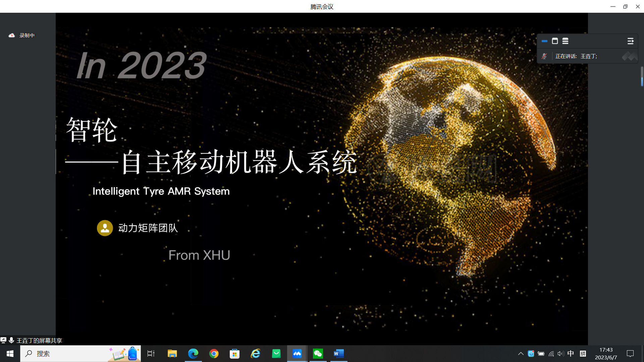Click the microphone icon beside 王垚丁的屏幕共享
The width and height of the screenshot is (644, 362).
tap(11, 340)
